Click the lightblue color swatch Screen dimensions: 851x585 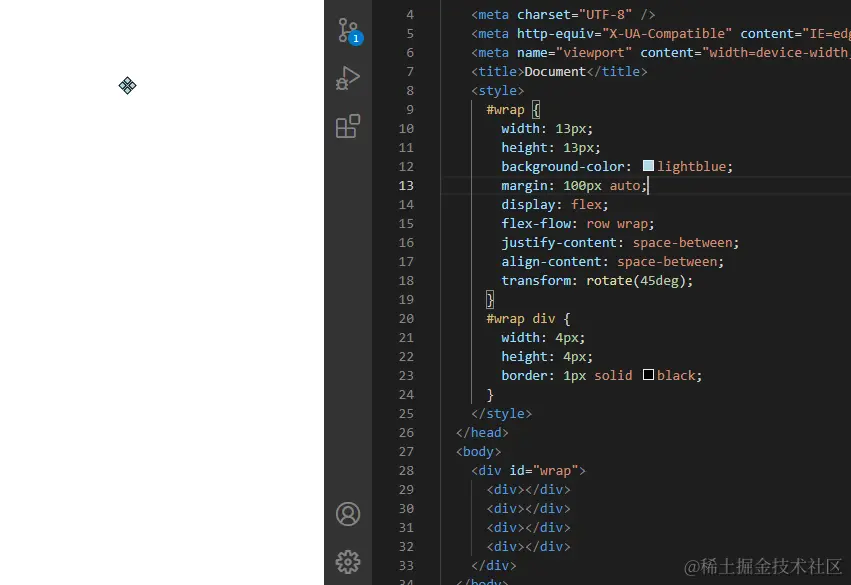(x=648, y=166)
